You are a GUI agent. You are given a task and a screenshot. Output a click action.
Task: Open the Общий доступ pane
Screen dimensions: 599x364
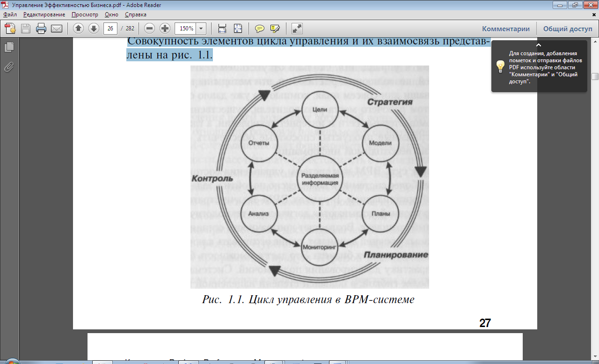pyautogui.click(x=568, y=29)
